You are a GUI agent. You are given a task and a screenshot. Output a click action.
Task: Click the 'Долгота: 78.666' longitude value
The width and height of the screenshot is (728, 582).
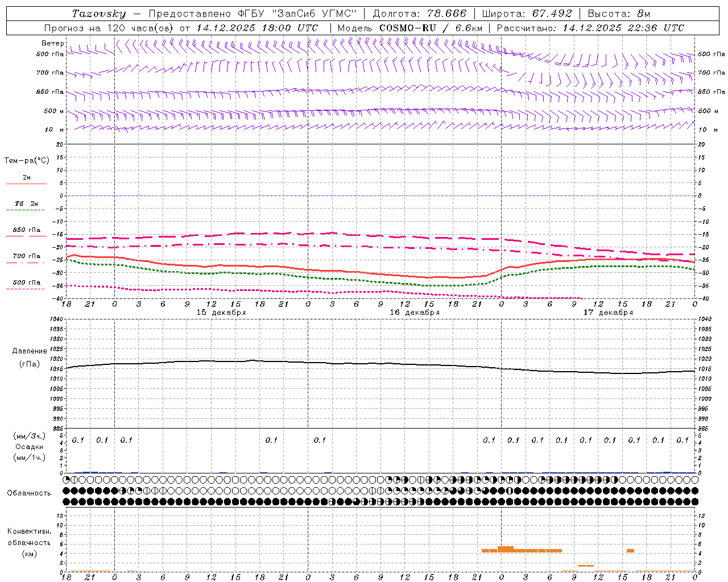419,14
